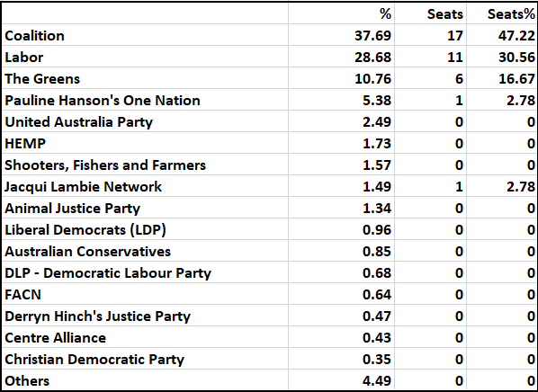Select Pauline Hanson's One Nation cell
The width and height of the screenshot is (538, 392).
point(145,100)
